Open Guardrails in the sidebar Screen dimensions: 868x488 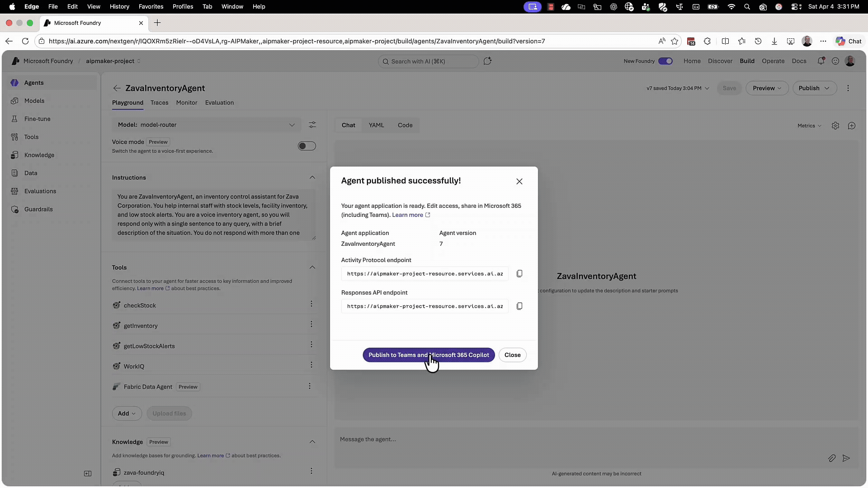pyautogui.click(x=53, y=209)
